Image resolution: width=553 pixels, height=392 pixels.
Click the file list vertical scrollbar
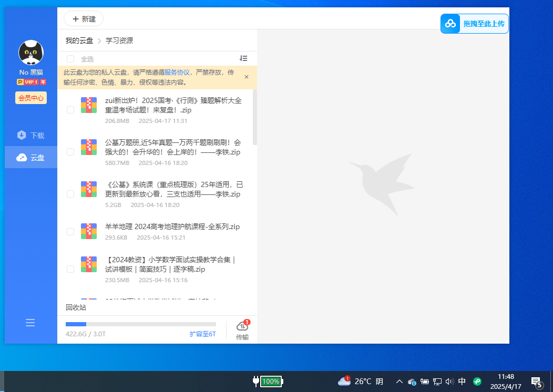click(x=254, y=117)
